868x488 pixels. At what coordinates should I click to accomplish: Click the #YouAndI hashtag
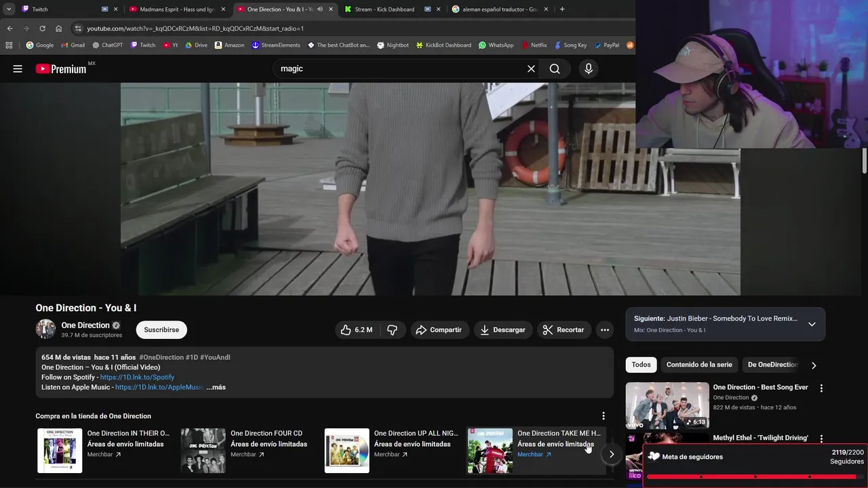(215, 357)
